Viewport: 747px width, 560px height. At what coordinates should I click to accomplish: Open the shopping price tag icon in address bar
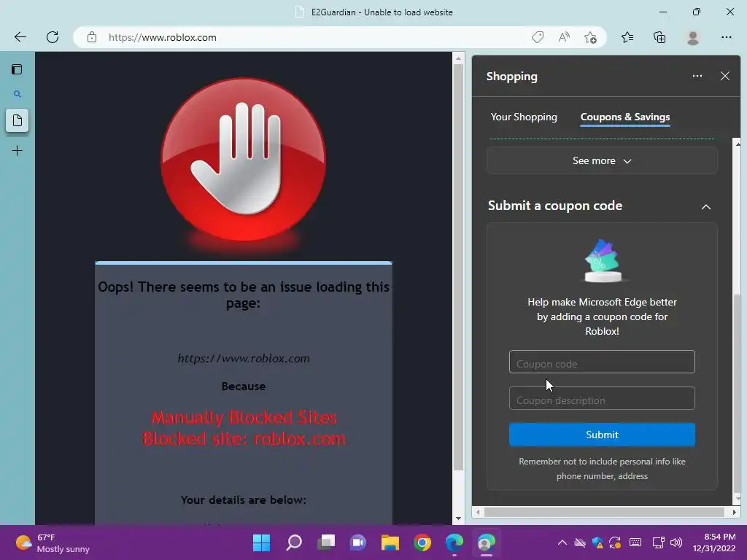(x=538, y=37)
